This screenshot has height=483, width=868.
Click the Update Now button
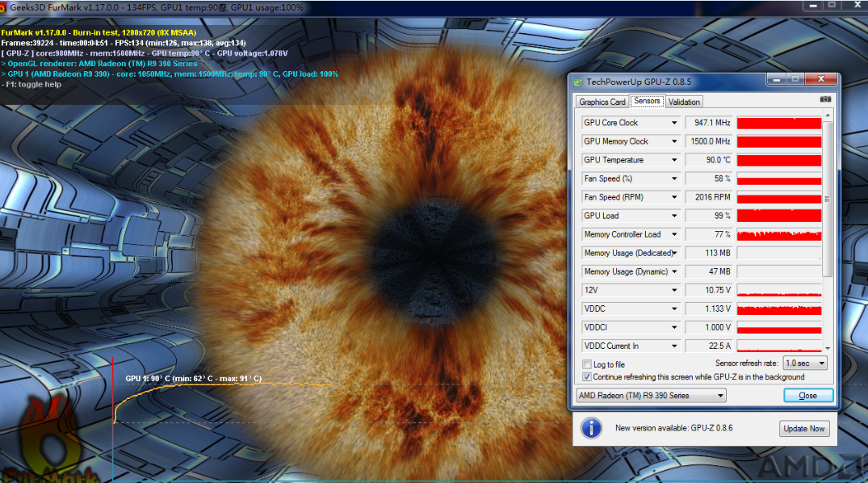point(803,429)
